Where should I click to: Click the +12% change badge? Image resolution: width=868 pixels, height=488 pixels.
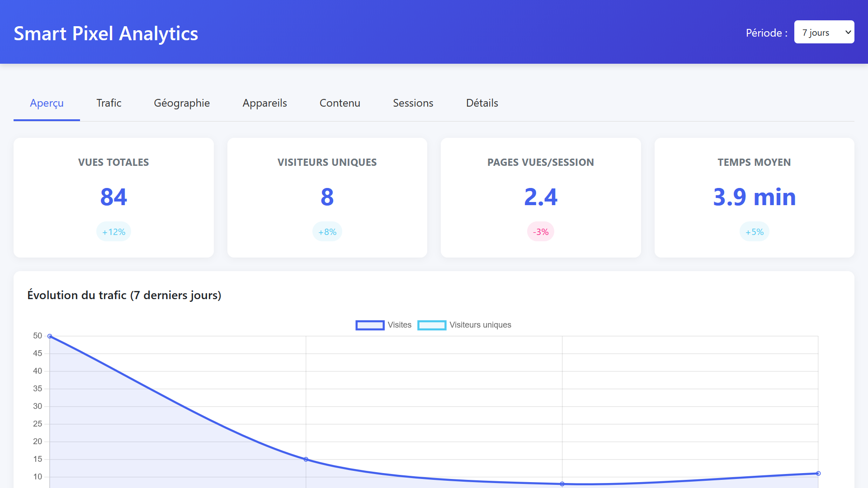[x=113, y=232]
